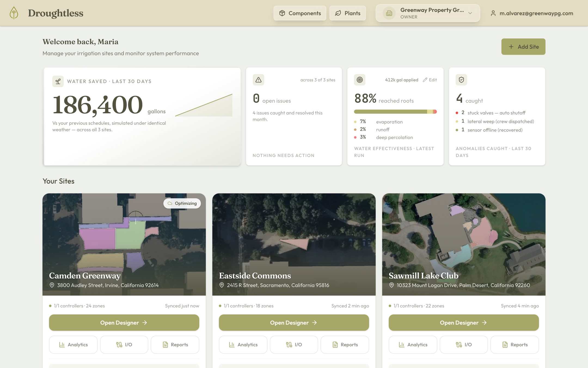Open the Components page
This screenshot has height=368, width=588.
(300, 13)
